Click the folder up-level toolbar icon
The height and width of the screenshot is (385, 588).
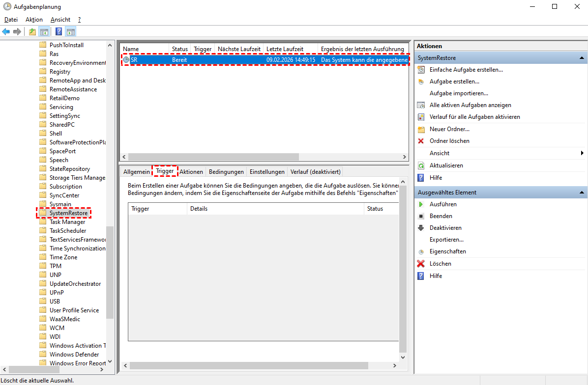click(x=32, y=32)
